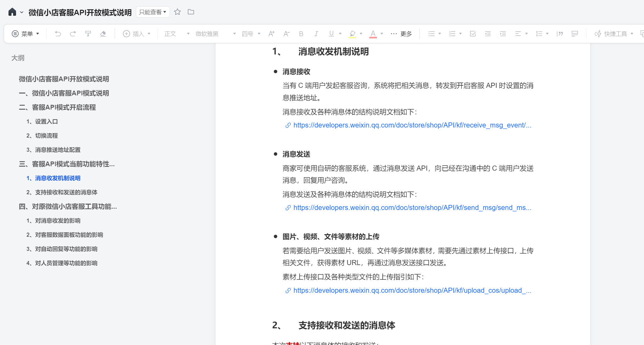The image size is (644, 345).
Task: Open the 菜单 menu
Action: click(x=25, y=34)
